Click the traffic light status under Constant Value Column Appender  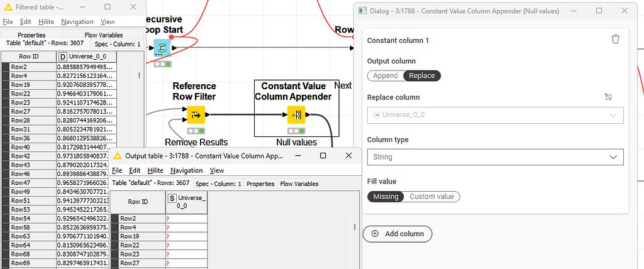[x=296, y=131]
